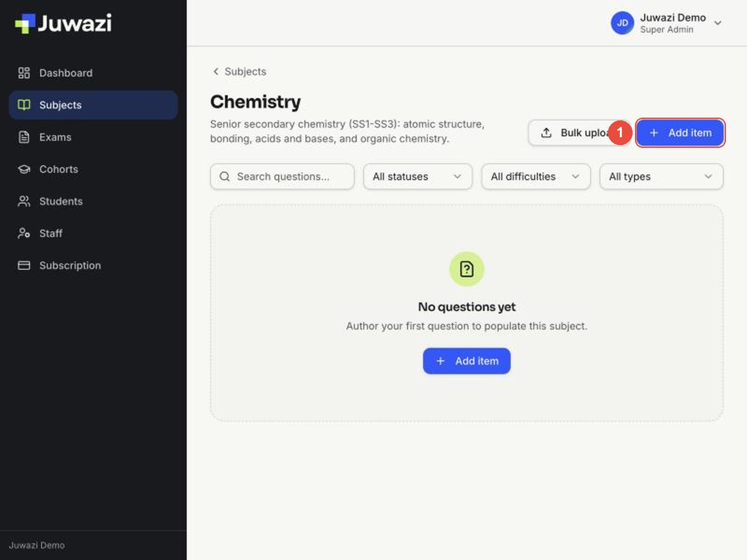
Task: Click the No questions yet message
Action: 466,307
